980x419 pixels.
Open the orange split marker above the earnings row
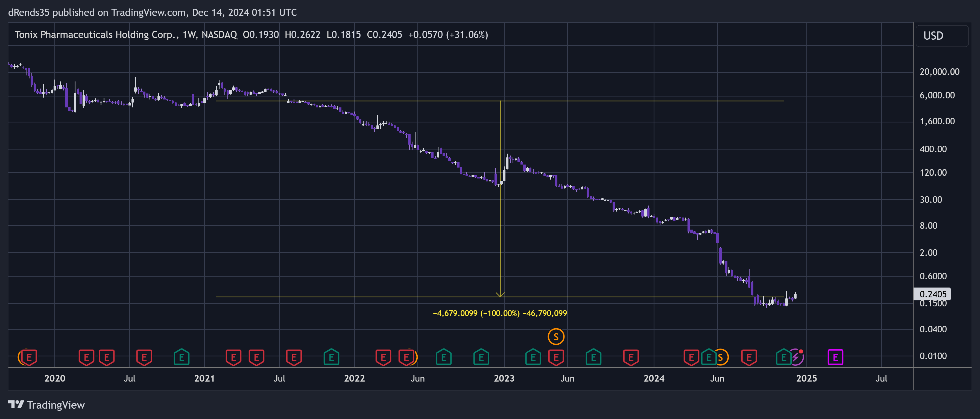(x=556, y=336)
